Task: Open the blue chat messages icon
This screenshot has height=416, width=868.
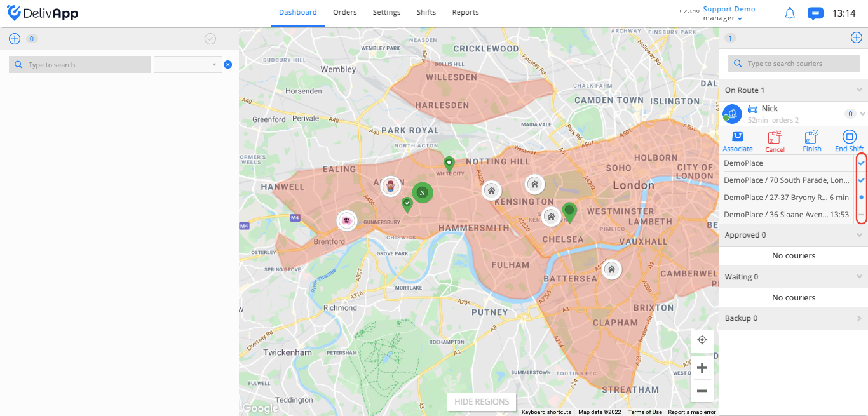Action: point(815,13)
